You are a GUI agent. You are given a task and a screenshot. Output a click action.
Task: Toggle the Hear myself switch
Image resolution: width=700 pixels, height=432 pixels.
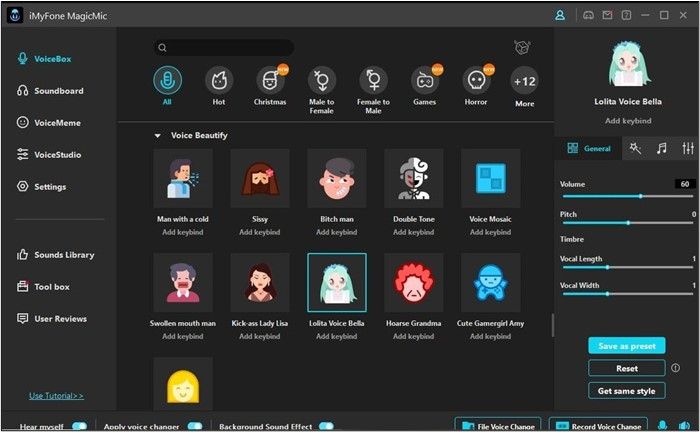(x=79, y=426)
